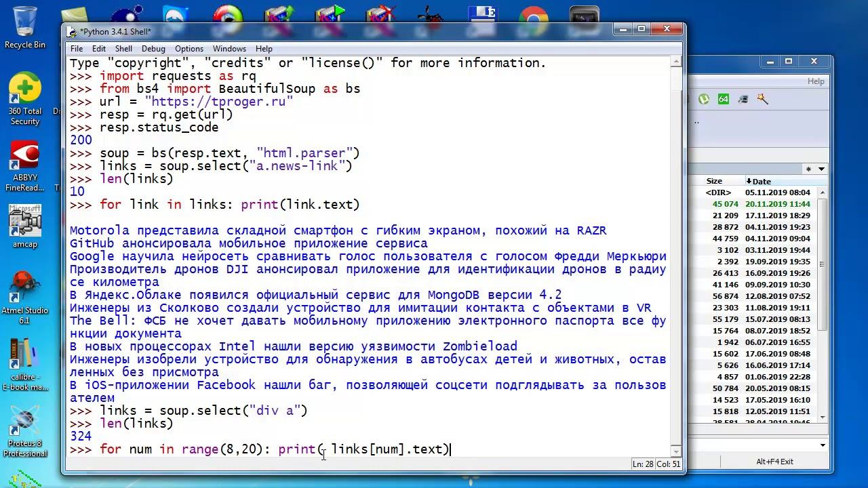Open the history dropdown arrow in file manager panel
The width and height of the screenshot is (868, 488).
[x=821, y=169]
